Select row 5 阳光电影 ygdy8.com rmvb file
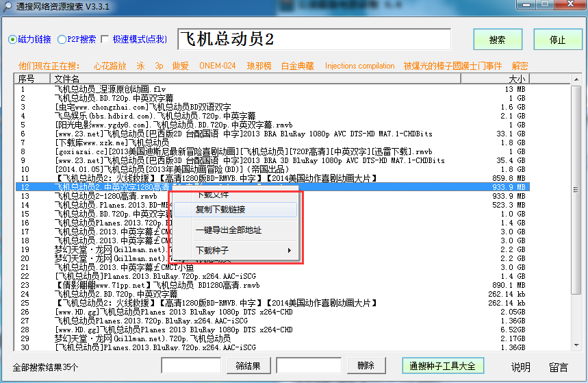The image size is (588, 383). 272,125
